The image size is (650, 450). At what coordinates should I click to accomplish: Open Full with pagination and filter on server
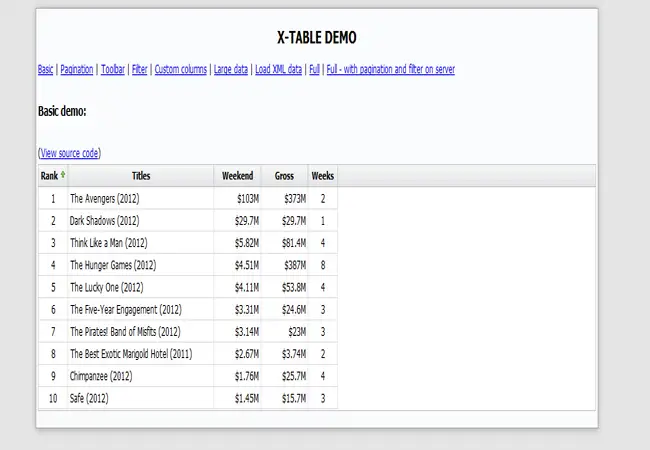click(390, 69)
